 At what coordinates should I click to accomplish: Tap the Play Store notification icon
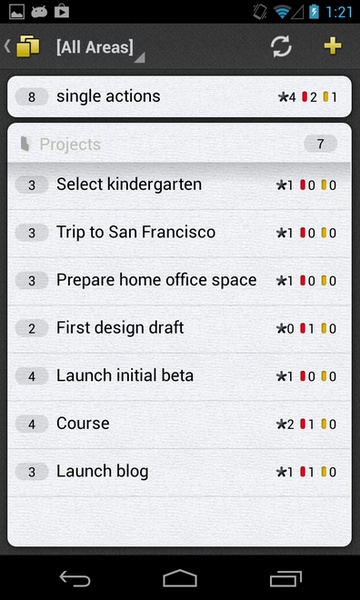[62, 12]
